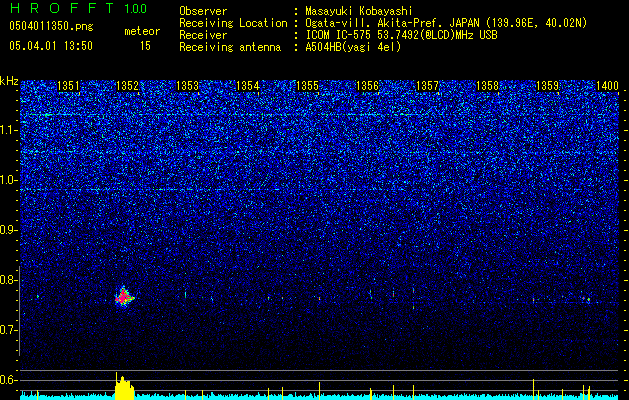Select observer name Masayuki Kobayashi
This screenshot has height=400, width=629.
pyautogui.click(x=359, y=11)
